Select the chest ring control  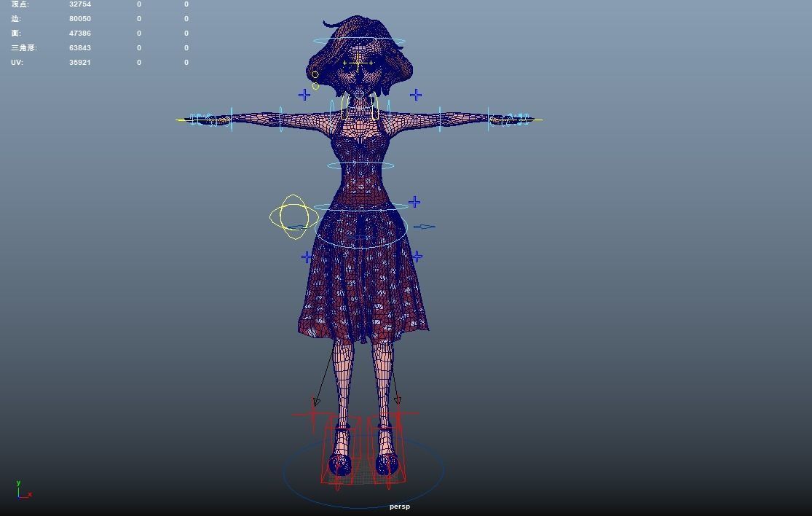click(x=360, y=165)
